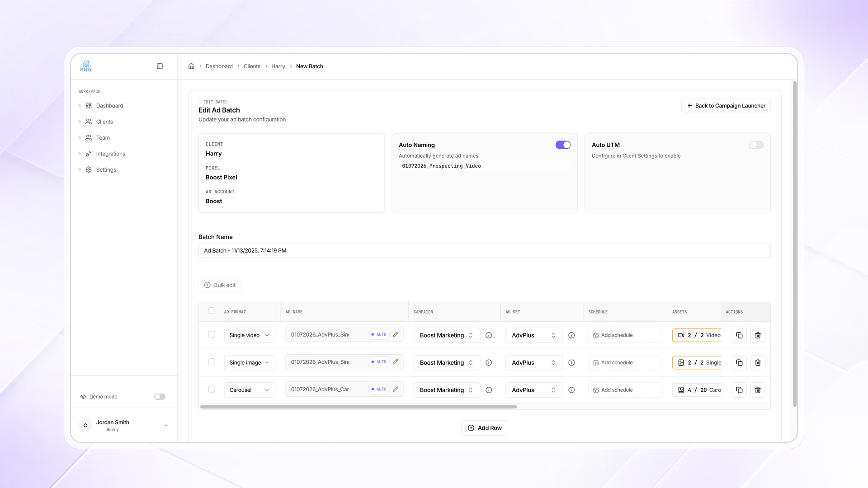This screenshot has height=488, width=868.
Task: Open the Single video ad format dropdown
Action: [x=250, y=335]
